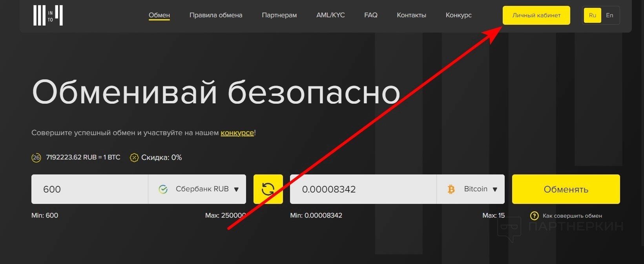
Task: Expand the Bitcoin currency dropdown
Action: pos(471,189)
